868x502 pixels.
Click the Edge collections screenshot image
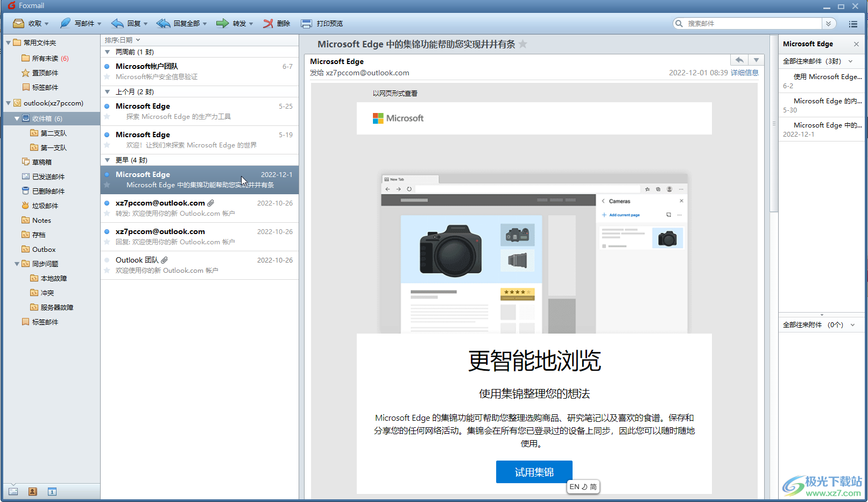coord(534,253)
